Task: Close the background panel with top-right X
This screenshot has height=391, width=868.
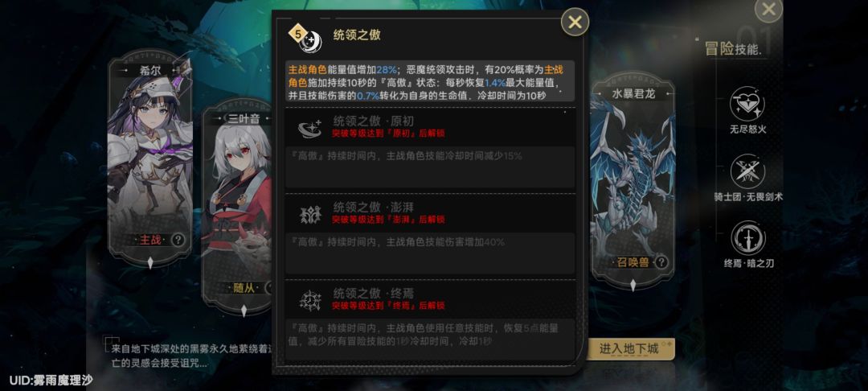Action: pyautogui.click(x=768, y=9)
